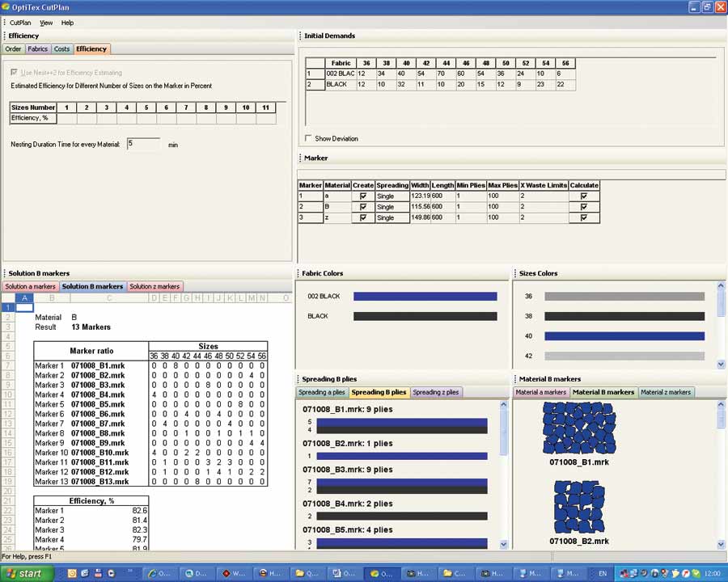The height and width of the screenshot is (582, 728).
Task: Click the first orange quick launch icon
Action: pyautogui.click(x=72, y=574)
